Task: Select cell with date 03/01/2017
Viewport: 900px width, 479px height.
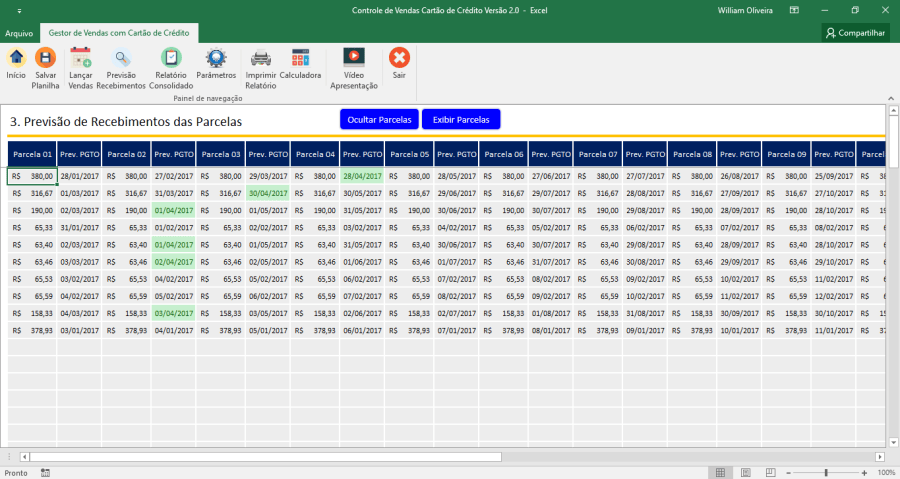Action: (79, 331)
